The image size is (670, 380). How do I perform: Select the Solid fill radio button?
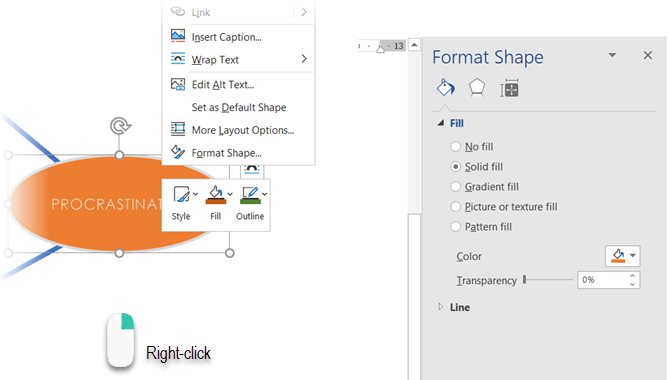456,167
